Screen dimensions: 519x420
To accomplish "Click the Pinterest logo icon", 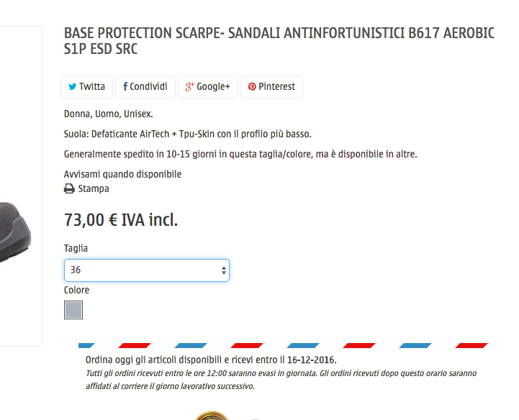I will 252,86.
